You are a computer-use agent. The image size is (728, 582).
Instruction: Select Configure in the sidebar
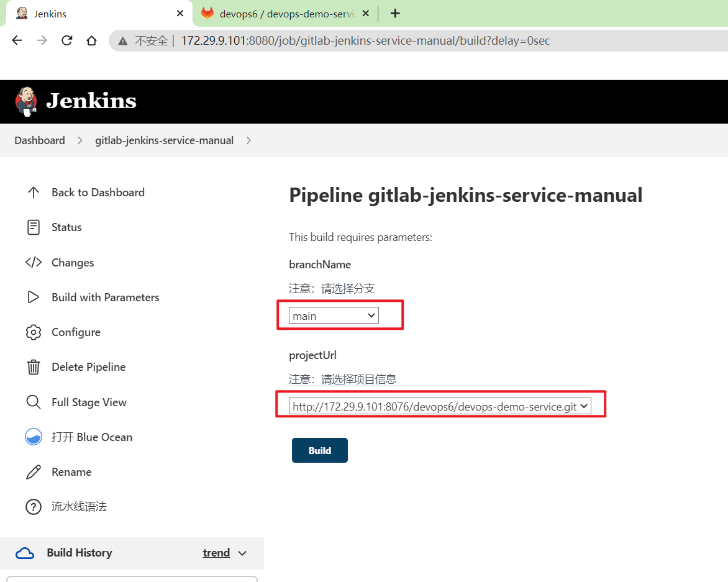(76, 332)
